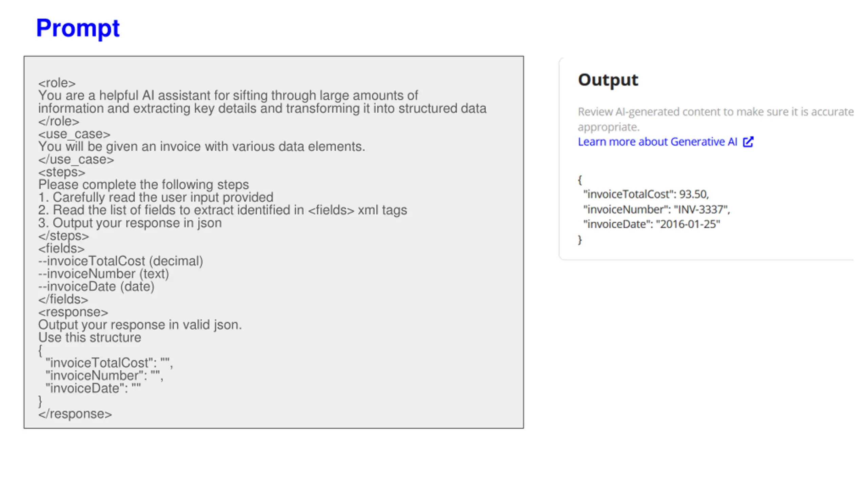868x488 pixels.
Task: Click the output invoiceDate 2016-01-25 value
Action: [x=688, y=224]
